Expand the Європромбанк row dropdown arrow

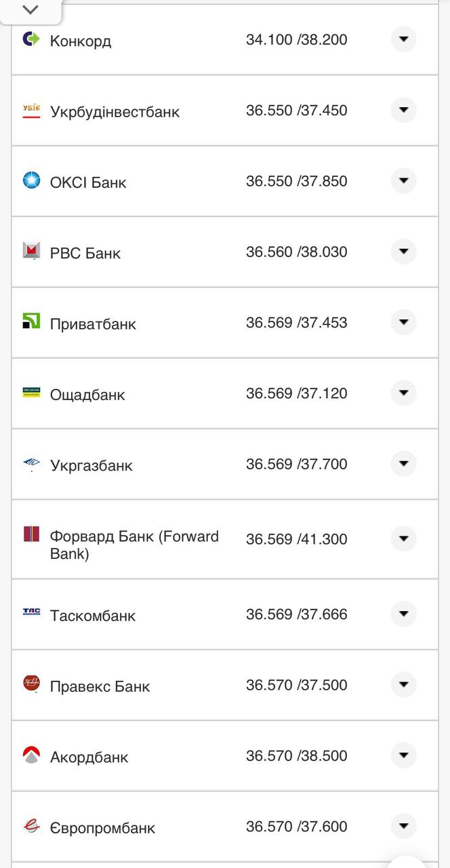point(403,826)
